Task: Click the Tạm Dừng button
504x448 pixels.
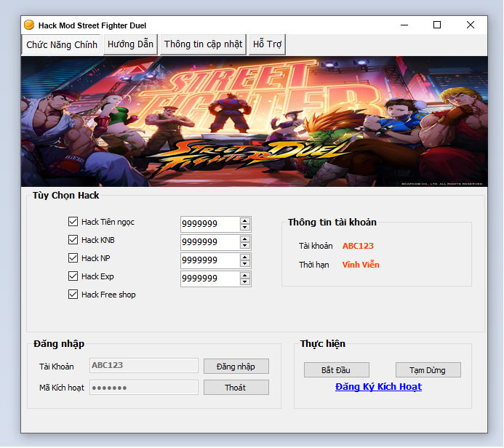Action: tap(428, 370)
